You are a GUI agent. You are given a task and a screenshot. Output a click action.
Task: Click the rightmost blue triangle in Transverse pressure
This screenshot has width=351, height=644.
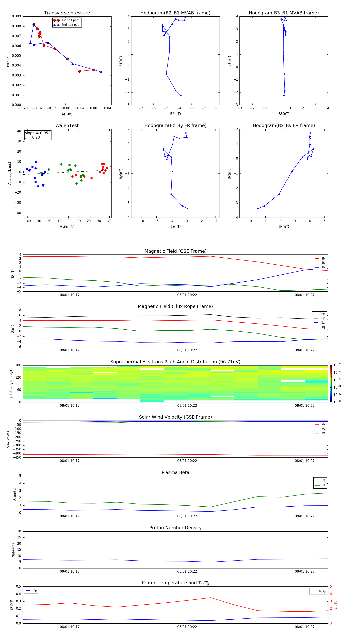pos(101,72)
